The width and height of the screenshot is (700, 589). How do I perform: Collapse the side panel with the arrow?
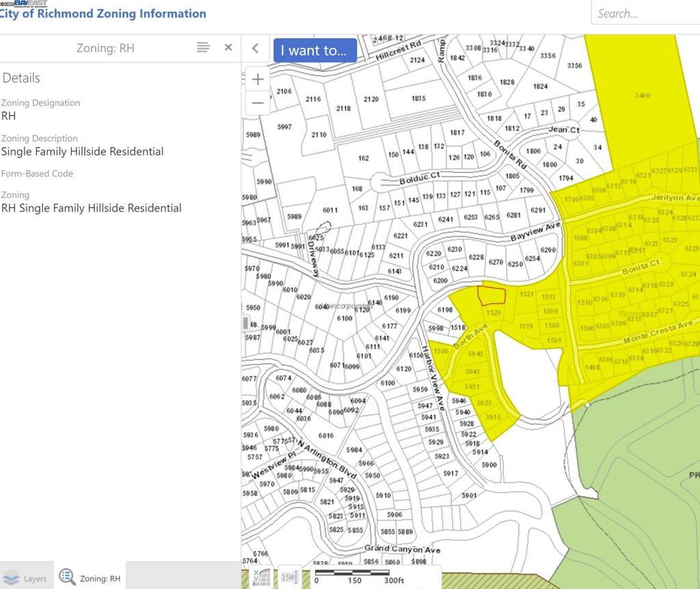pyautogui.click(x=255, y=48)
